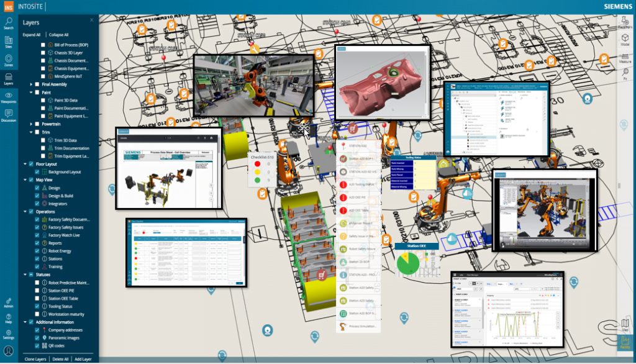Open the Admin icon in sidebar
The image size is (636, 364).
tap(9, 303)
